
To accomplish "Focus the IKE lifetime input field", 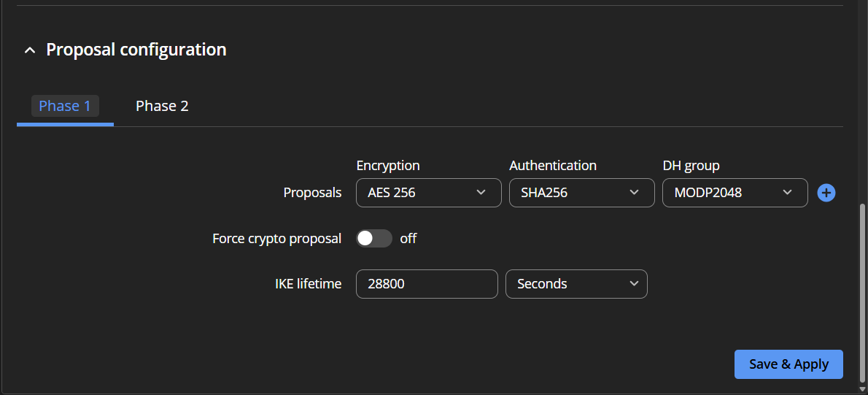I will click(x=427, y=283).
